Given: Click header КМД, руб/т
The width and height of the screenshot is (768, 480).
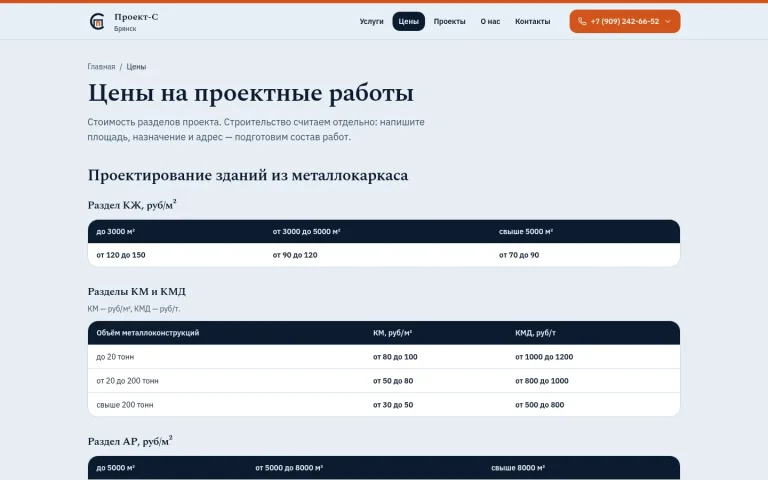Looking at the screenshot, I should click(x=535, y=333).
